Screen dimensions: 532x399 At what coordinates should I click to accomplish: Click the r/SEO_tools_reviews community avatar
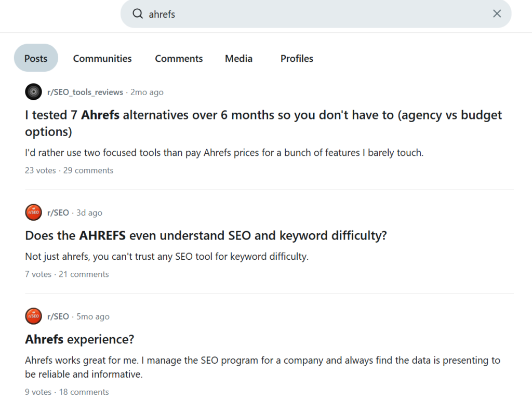point(33,91)
